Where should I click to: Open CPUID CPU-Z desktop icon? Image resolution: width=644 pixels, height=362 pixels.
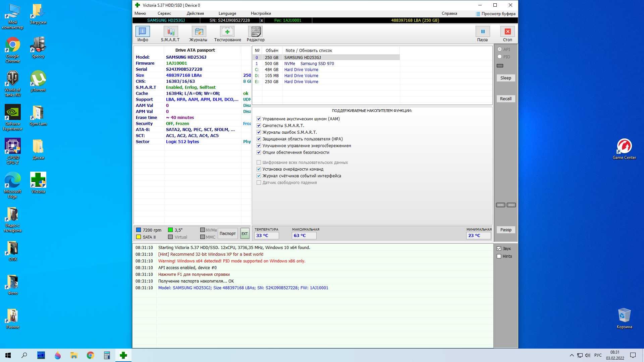(12, 151)
